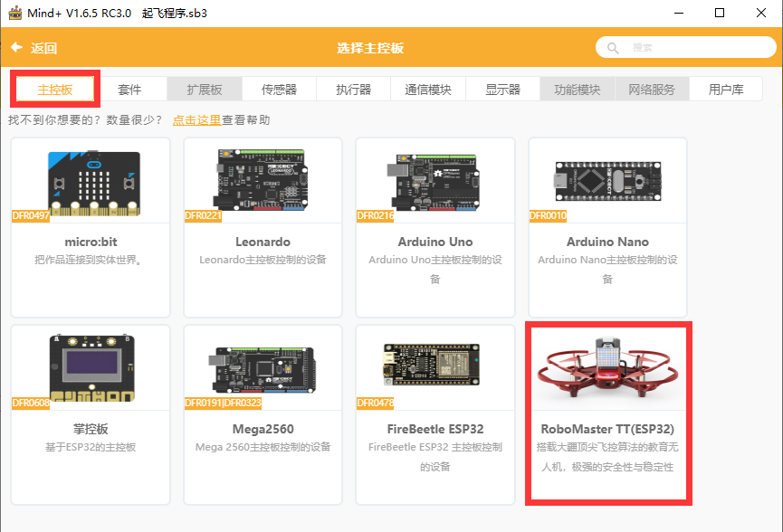The image size is (783, 532).
Task: Go back with the 返回 button
Action: pyautogui.click(x=34, y=48)
